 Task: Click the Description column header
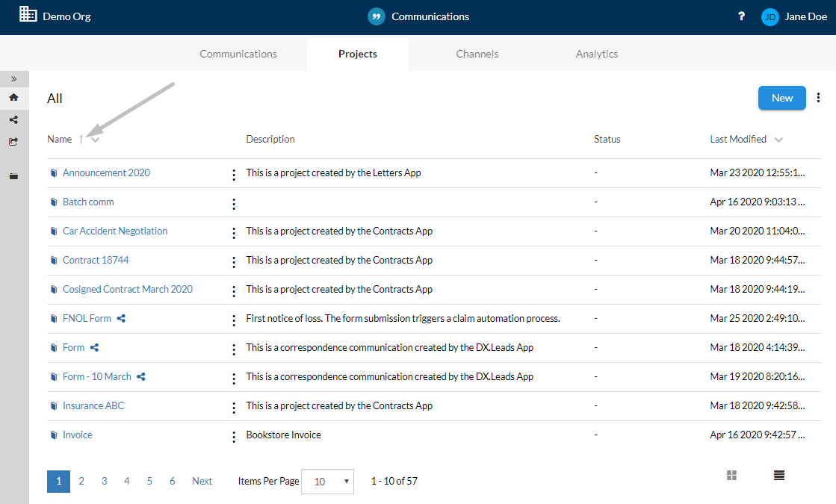click(x=270, y=139)
